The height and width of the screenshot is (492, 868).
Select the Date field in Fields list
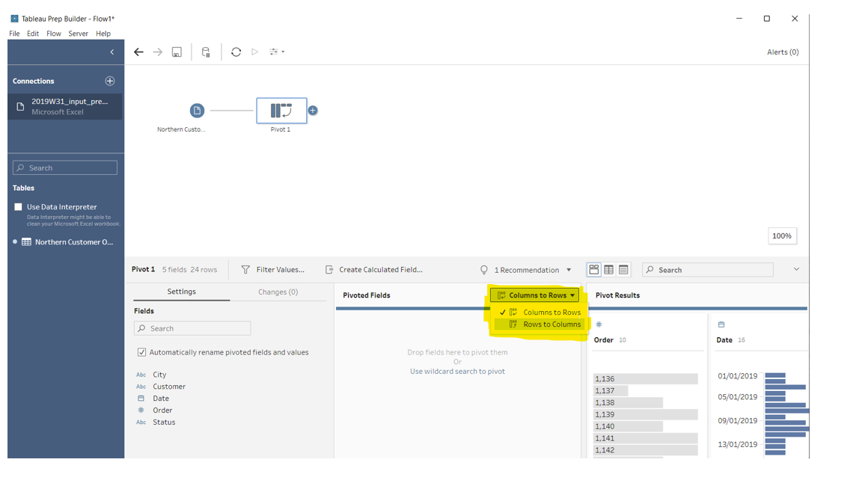[161, 399]
